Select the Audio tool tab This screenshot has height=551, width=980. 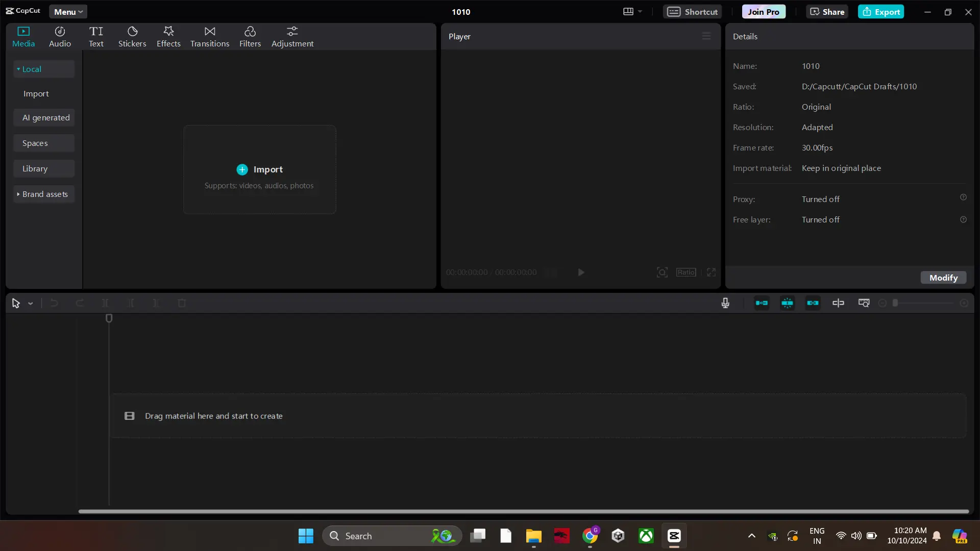[x=60, y=36]
